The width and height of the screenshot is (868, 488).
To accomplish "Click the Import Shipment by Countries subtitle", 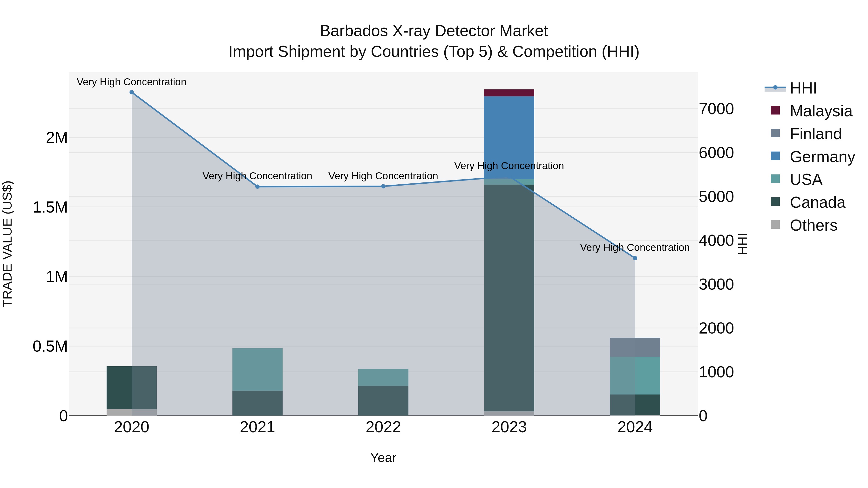I will tap(434, 52).
